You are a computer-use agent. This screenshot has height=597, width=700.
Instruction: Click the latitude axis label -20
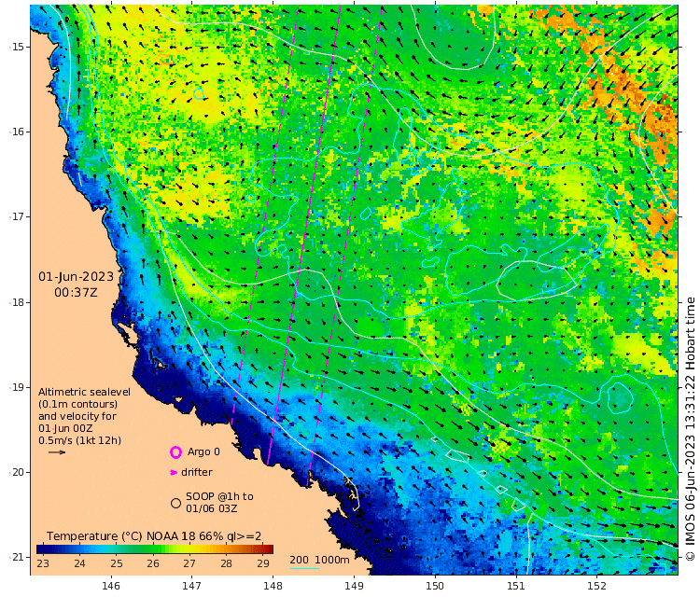[17, 473]
